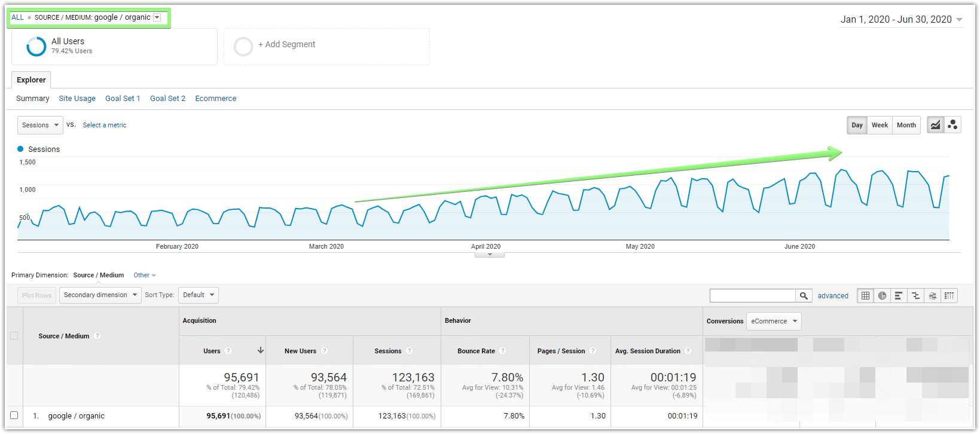Click the 7.80% bounce rate total
The width and height of the screenshot is (980, 434).
(507, 377)
